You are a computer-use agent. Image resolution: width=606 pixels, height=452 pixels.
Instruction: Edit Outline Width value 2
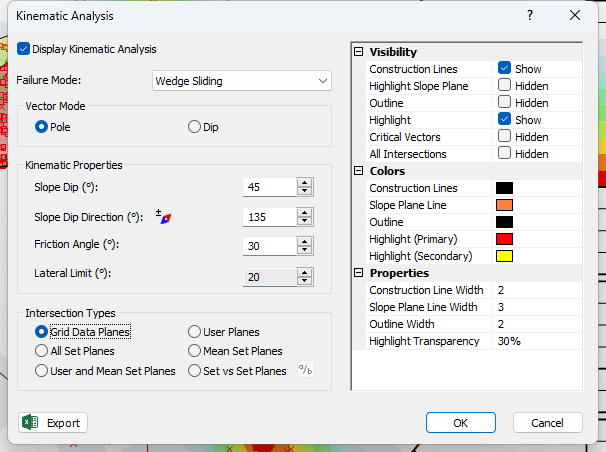coord(537,324)
